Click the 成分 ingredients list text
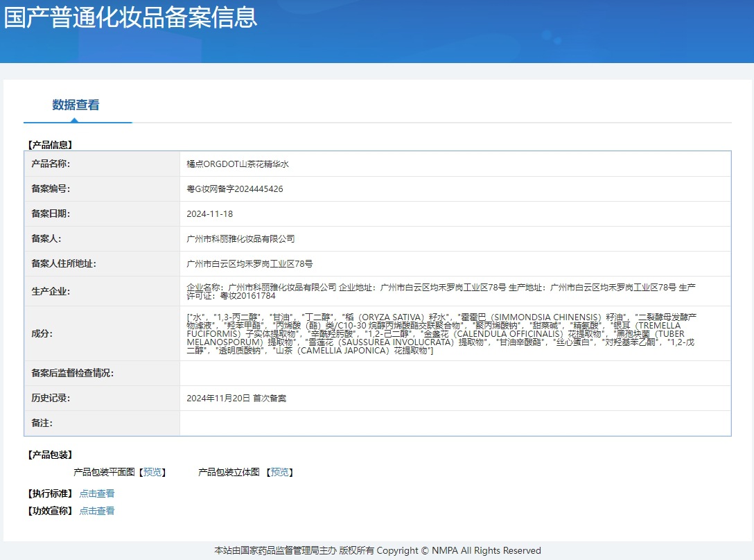This screenshot has height=560, width=754. pyautogui.click(x=441, y=334)
